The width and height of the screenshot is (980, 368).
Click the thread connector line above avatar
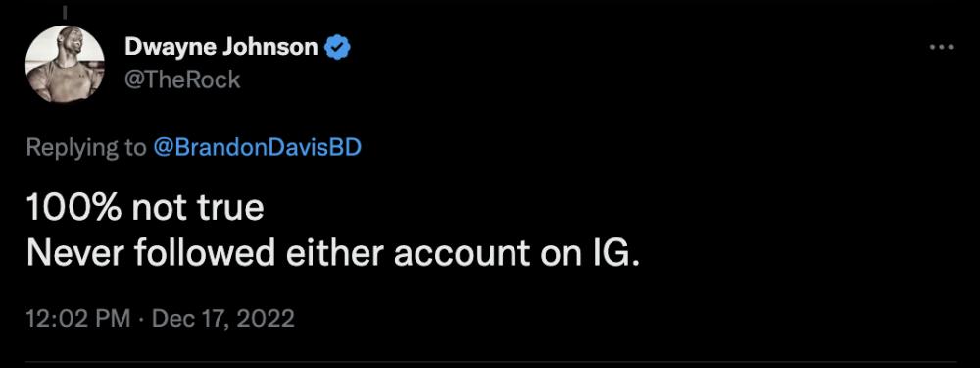65,11
